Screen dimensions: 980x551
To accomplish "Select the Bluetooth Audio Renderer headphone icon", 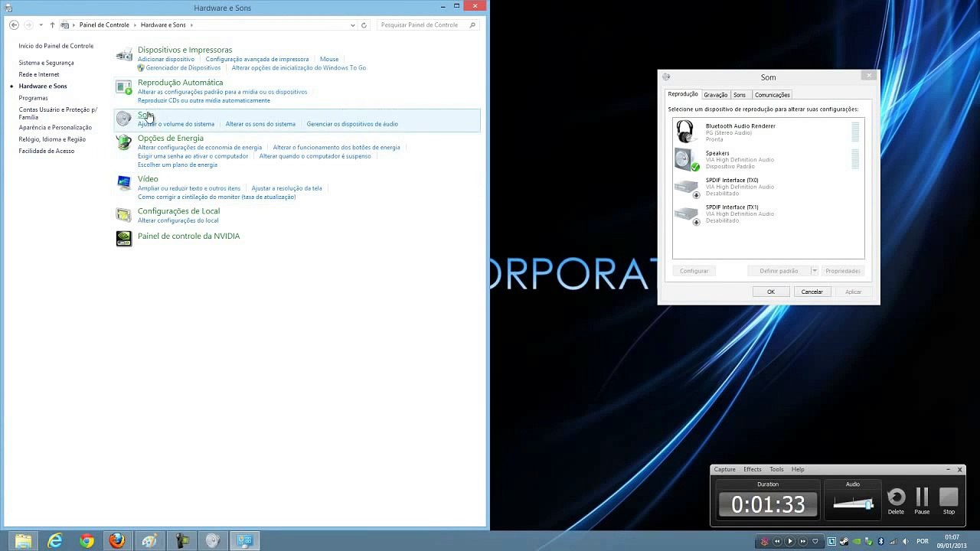I will (x=685, y=132).
